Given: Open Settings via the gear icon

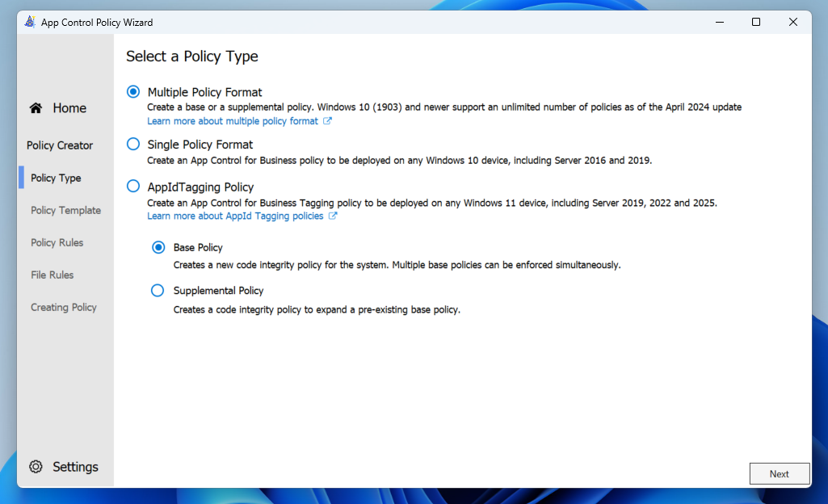Looking at the screenshot, I should point(36,467).
